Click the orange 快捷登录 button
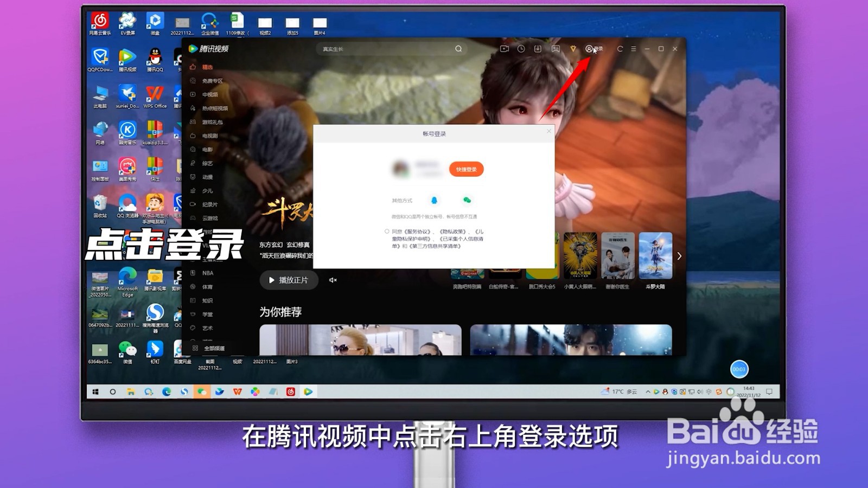The width and height of the screenshot is (868, 488). click(x=467, y=169)
